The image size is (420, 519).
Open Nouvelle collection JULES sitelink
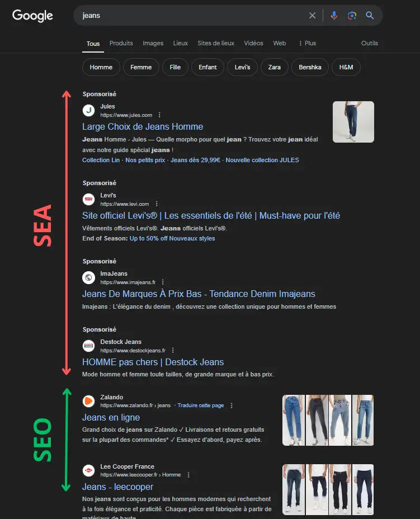262,160
